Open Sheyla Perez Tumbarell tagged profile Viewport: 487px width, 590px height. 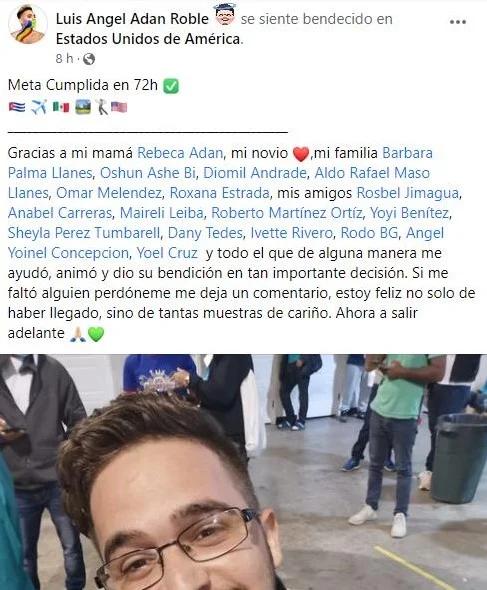click(84, 233)
